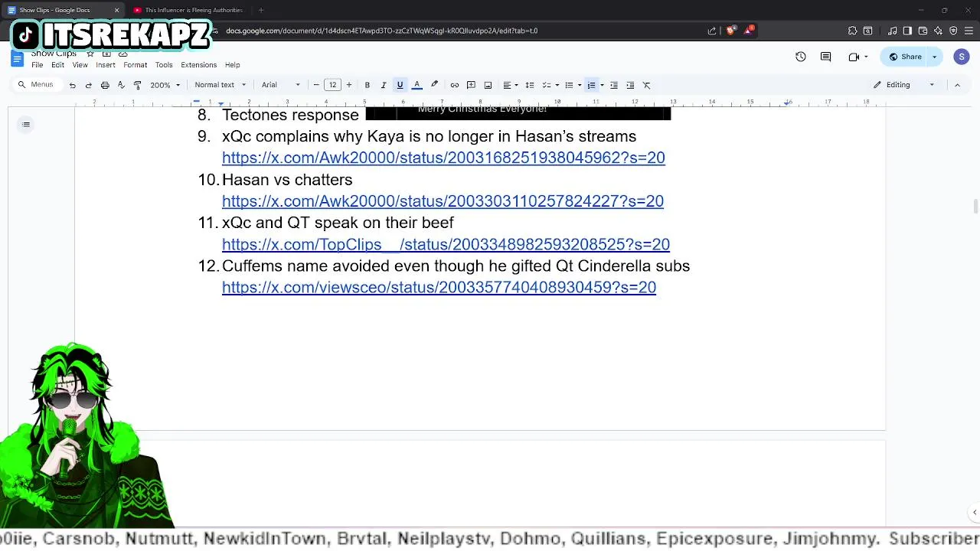Viewport: 980px width, 551px height.
Task: Open the View menu
Action: pos(80,65)
